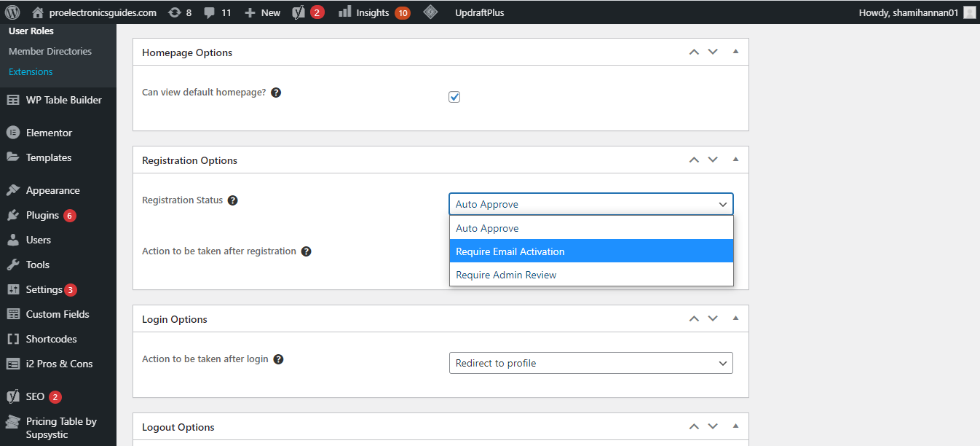Click the diamond-shaped icon in admin bar
The height and width of the screenshot is (446, 980).
[x=430, y=12]
